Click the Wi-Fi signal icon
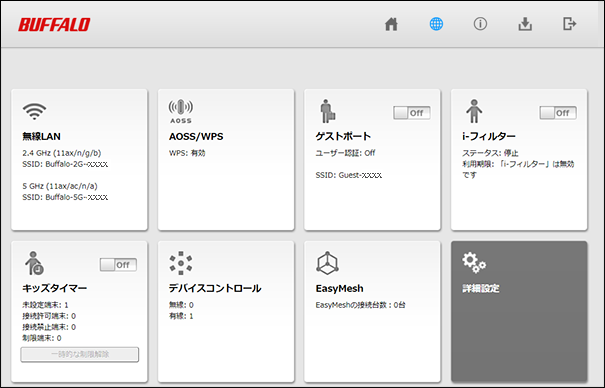Screen dimensions: 605x388 (34, 111)
